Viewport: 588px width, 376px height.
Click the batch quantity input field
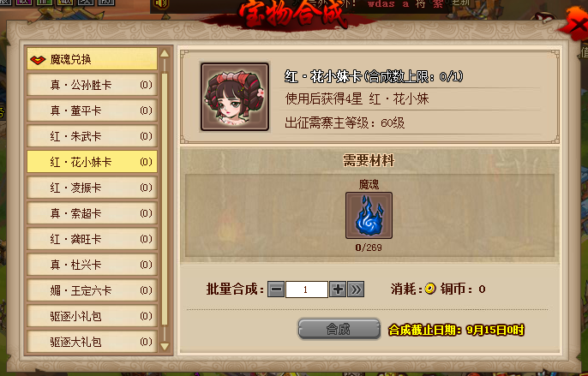(306, 289)
